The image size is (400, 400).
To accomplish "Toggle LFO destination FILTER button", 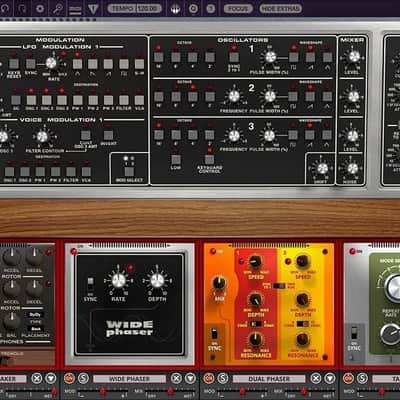I will tap(124, 100).
